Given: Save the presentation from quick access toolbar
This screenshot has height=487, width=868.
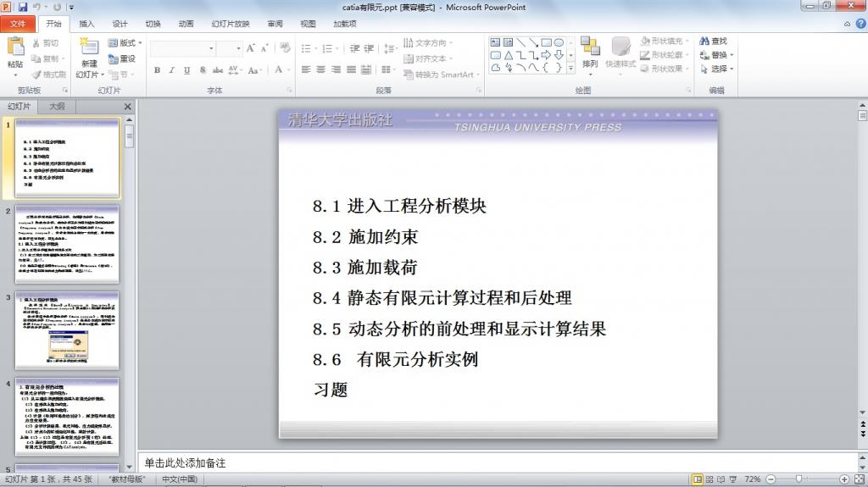Looking at the screenshot, I should click(23, 7).
